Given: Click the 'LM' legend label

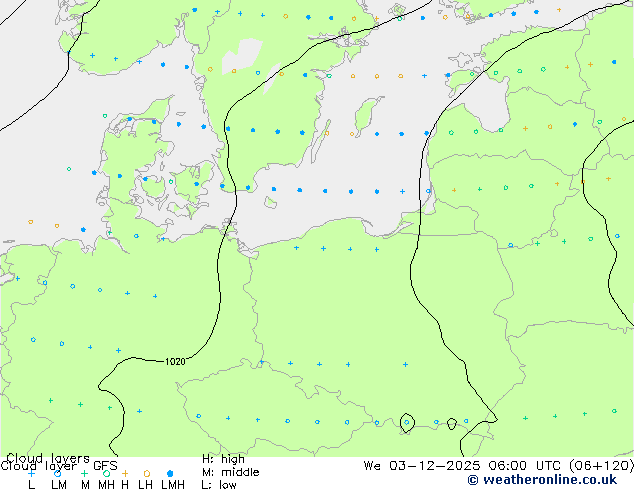Looking at the screenshot, I should click(59, 484).
